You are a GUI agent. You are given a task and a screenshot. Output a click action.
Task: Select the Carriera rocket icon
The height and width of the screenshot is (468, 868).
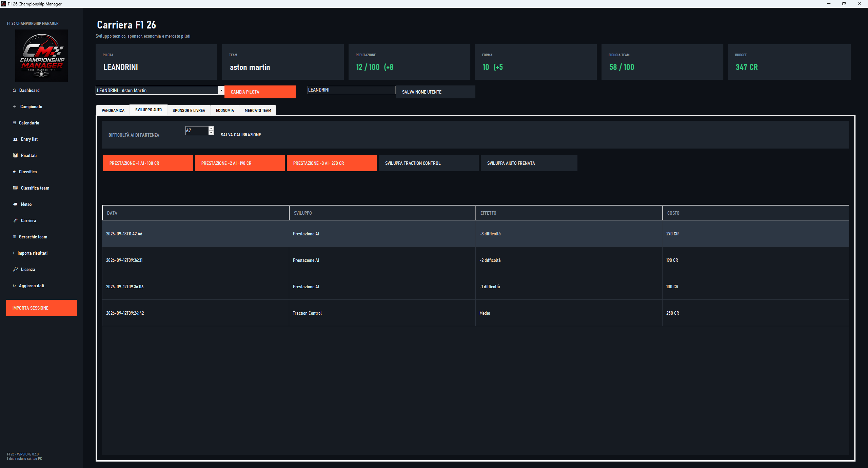(15, 220)
